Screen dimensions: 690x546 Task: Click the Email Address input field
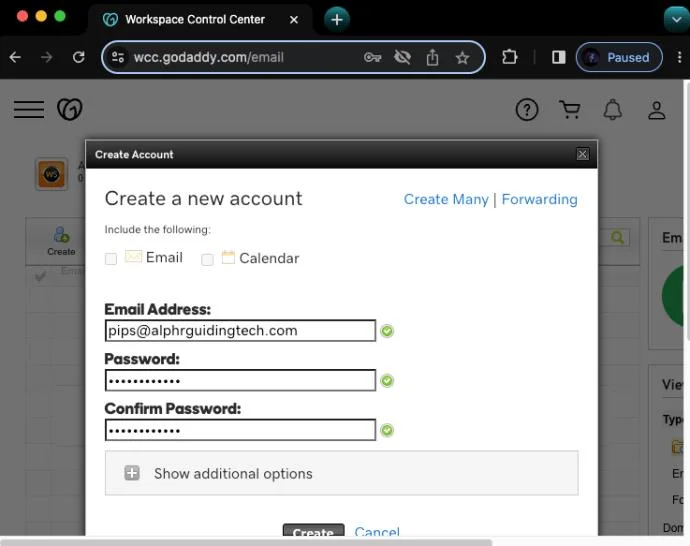pos(240,330)
